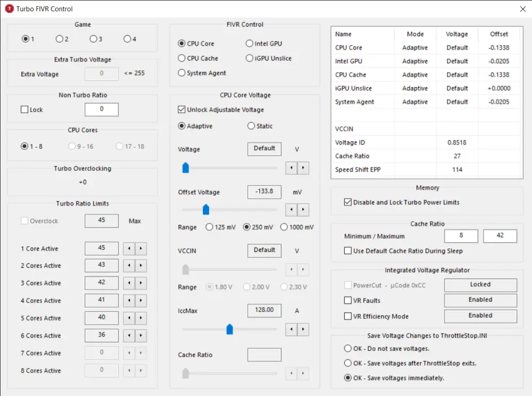Decrease 1 Core Active ratio with left arrow
The width and height of the screenshot is (532, 396).
pyautogui.click(x=129, y=249)
